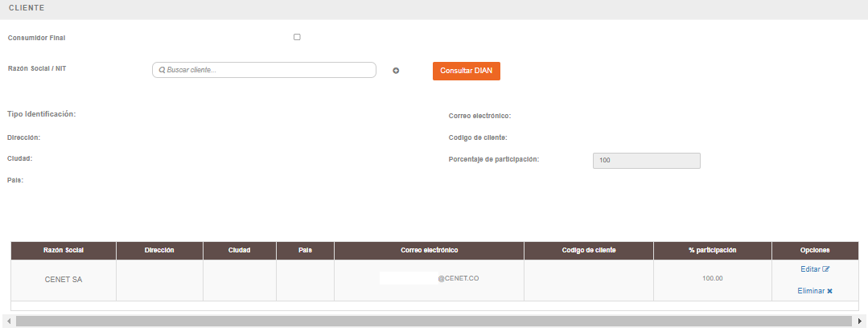Click the Codigo de cliente column header
Image resolution: width=868 pixels, height=336 pixels.
pyautogui.click(x=588, y=251)
